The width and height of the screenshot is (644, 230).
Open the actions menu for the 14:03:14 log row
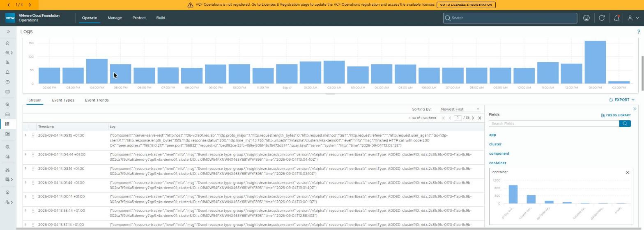coord(33,169)
